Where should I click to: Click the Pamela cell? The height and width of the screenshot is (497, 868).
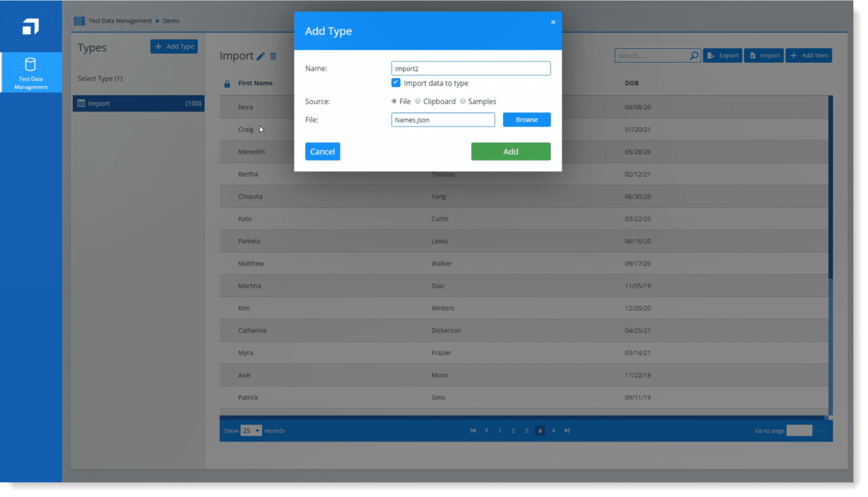[x=249, y=241]
